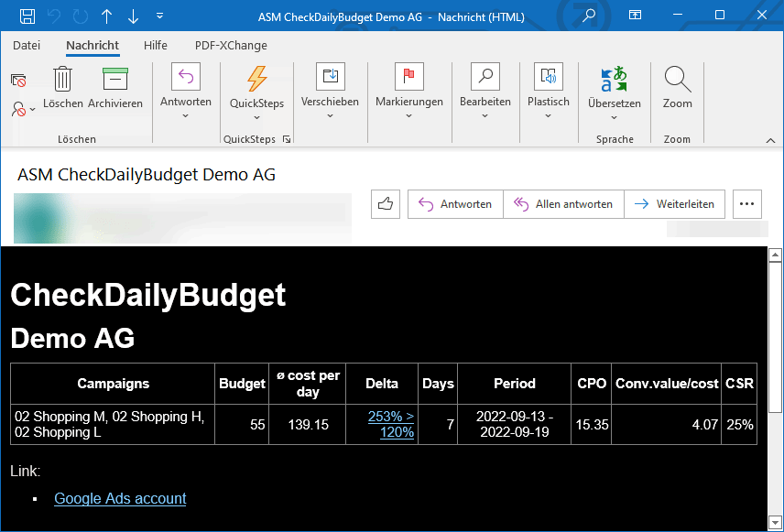Adjust view with the Zoom magnifier icon
Image resolution: width=784 pixels, height=532 pixels.
(677, 78)
